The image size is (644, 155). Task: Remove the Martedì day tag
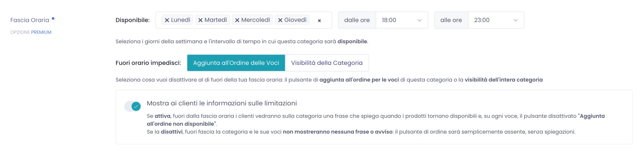(200, 20)
